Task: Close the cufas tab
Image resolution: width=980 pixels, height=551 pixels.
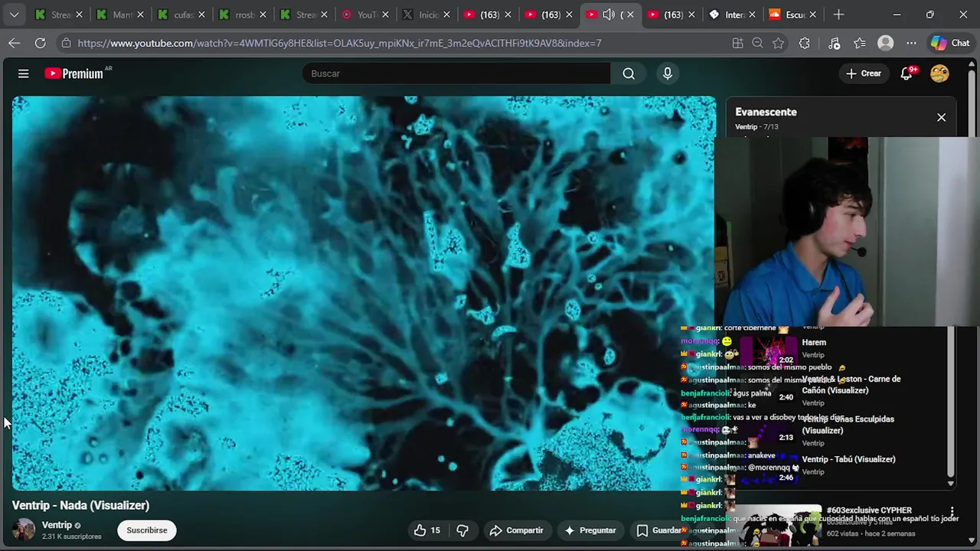Action: pos(201,15)
